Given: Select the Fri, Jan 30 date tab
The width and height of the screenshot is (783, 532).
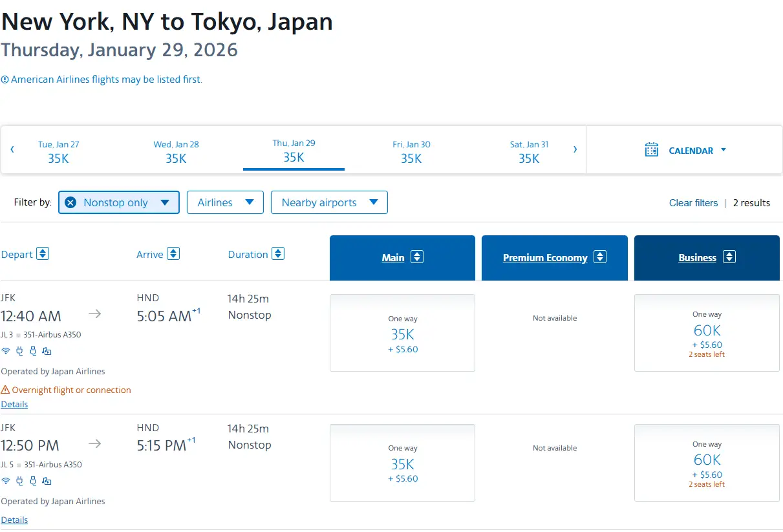Looking at the screenshot, I should (x=411, y=153).
